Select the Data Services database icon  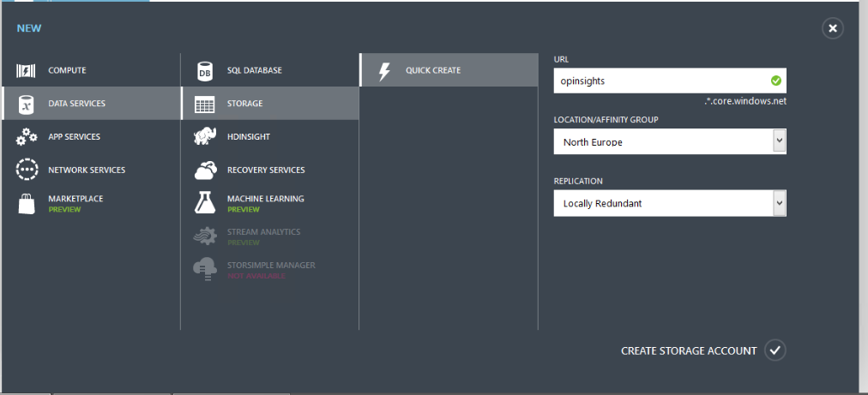tap(27, 104)
